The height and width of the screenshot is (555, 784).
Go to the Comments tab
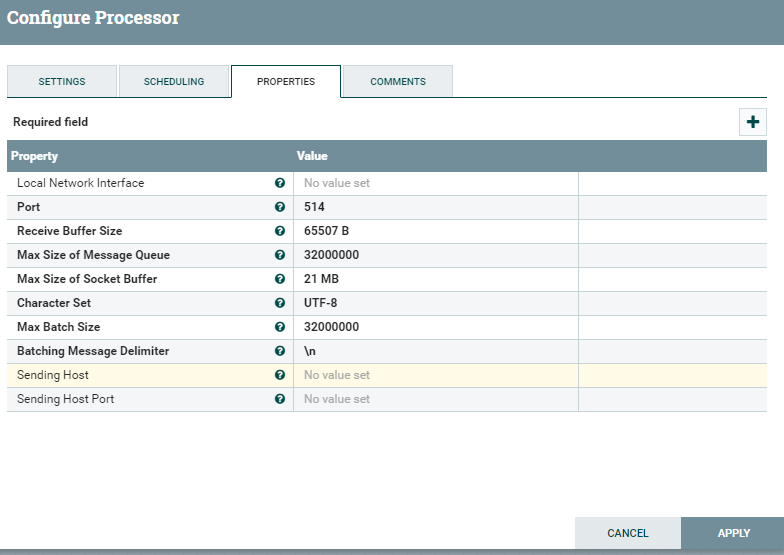point(398,82)
